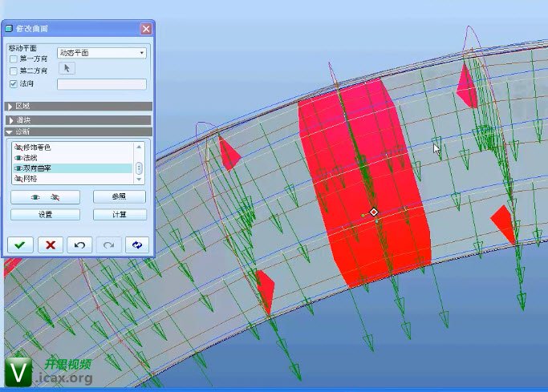
Task: Click the undo arrow button
Action: 79,244
